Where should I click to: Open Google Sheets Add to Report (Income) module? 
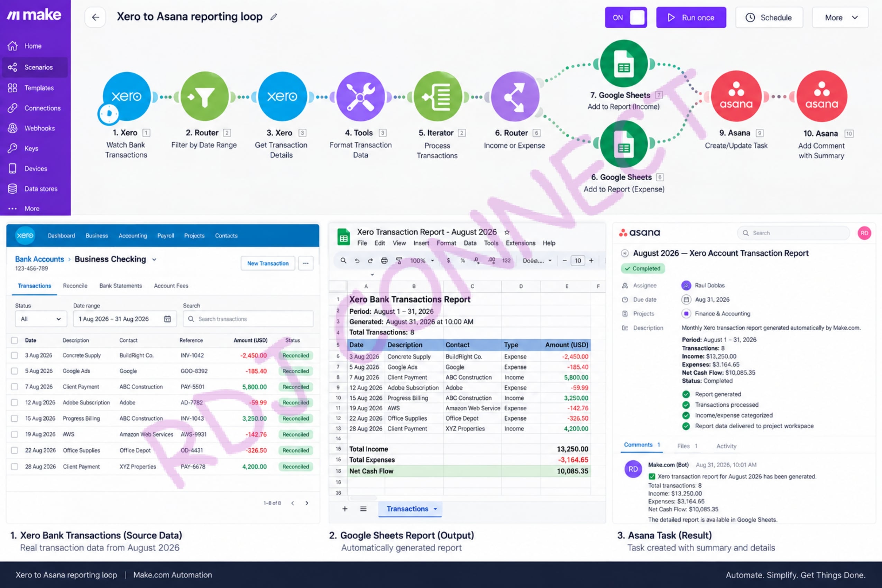[624, 64]
